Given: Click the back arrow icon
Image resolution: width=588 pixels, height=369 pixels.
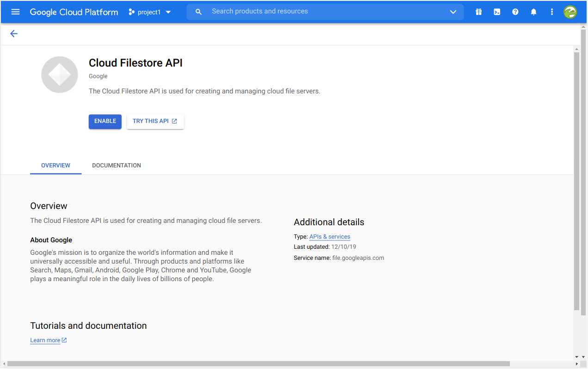Looking at the screenshot, I should pos(14,33).
